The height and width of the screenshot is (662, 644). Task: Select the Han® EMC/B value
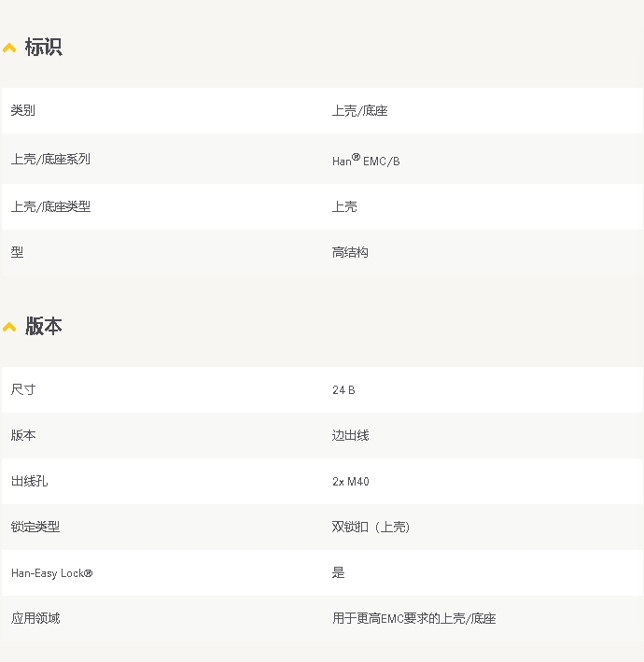click(366, 160)
